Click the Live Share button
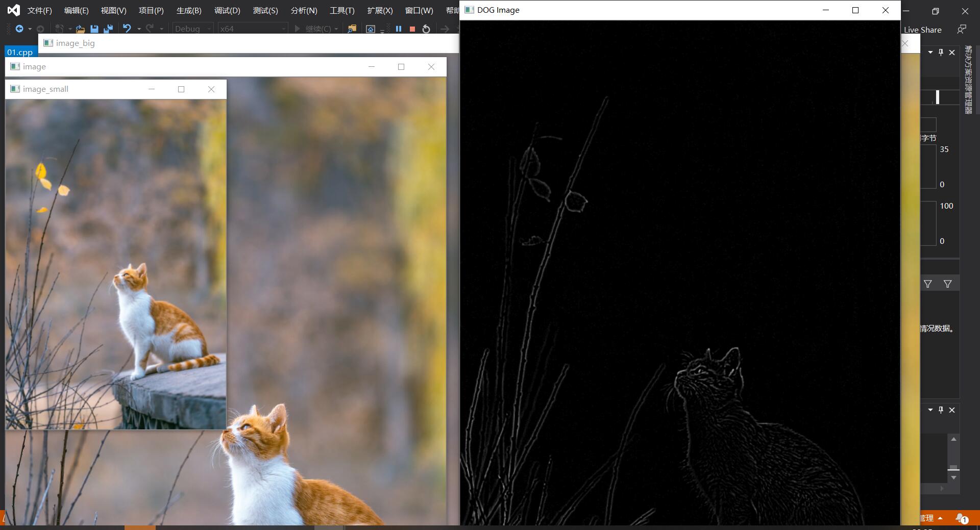The height and width of the screenshot is (530, 980). click(x=922, y=30)
